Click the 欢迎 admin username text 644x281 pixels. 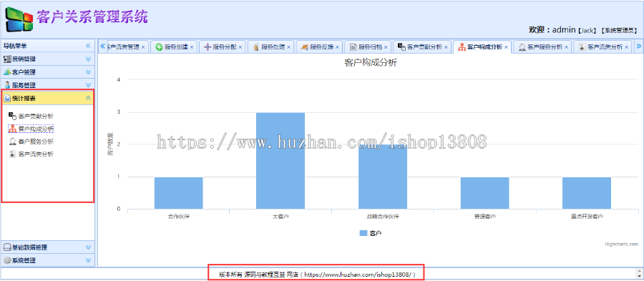click(x=552, y=30)
